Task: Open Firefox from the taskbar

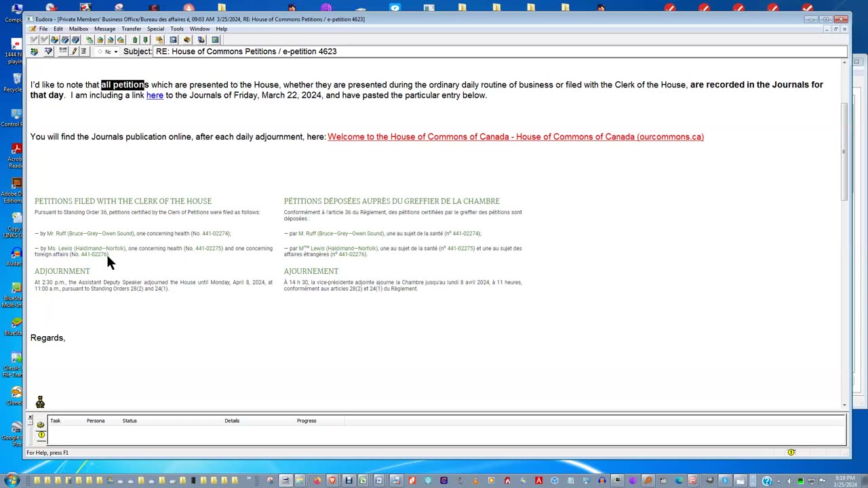Action: tap(317, 481)
